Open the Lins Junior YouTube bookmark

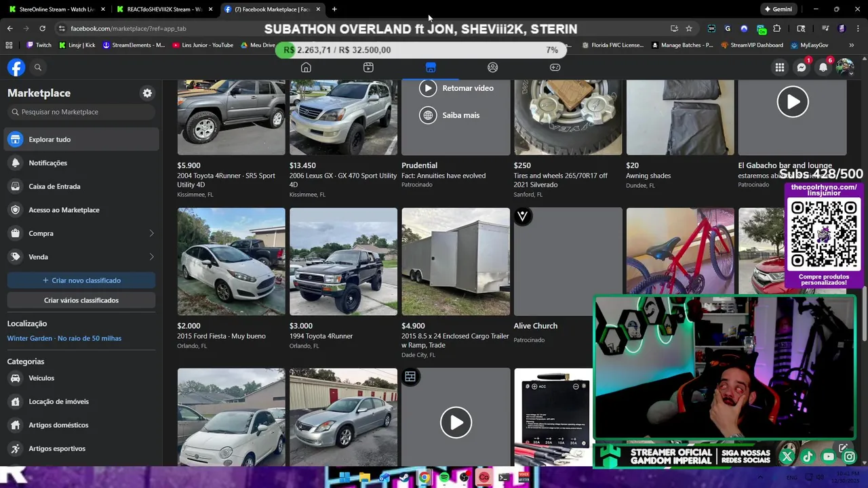point(203,45)
